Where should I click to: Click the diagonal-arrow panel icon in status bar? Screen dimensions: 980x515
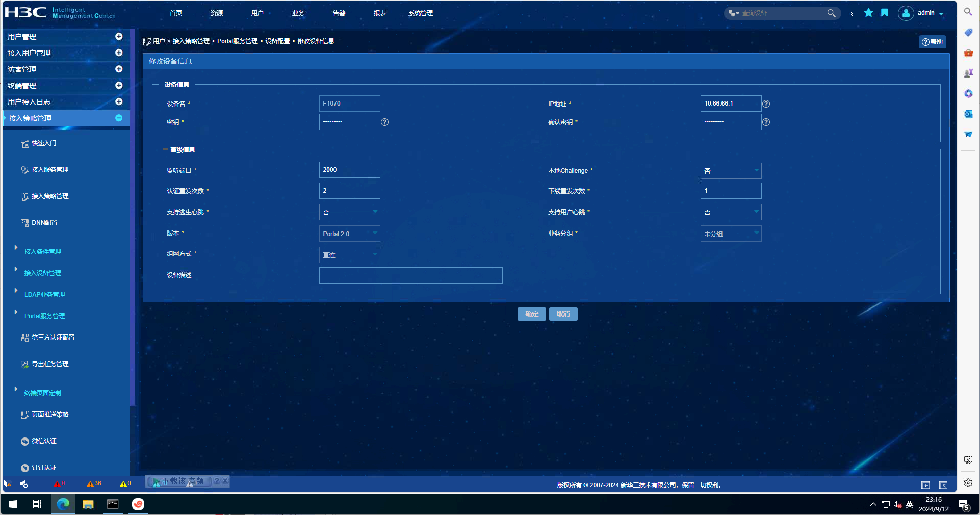(x=943, y=485)
